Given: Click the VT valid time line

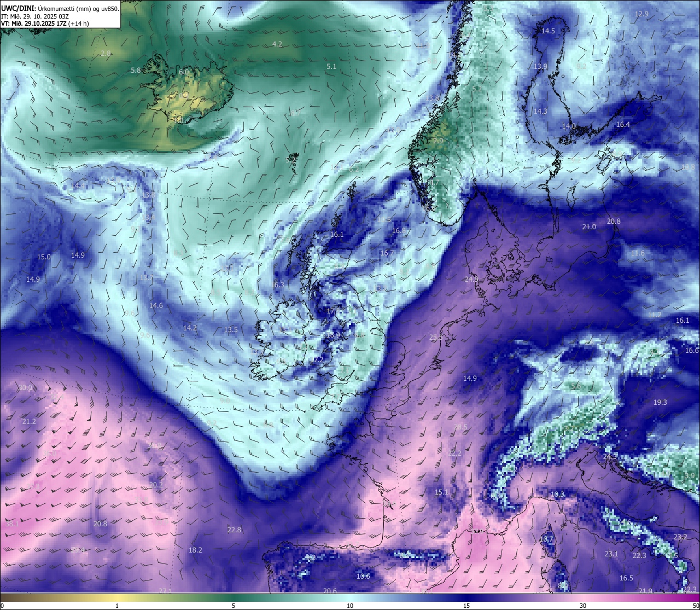Looking at the screenshot, I should [x=45, y=24].
